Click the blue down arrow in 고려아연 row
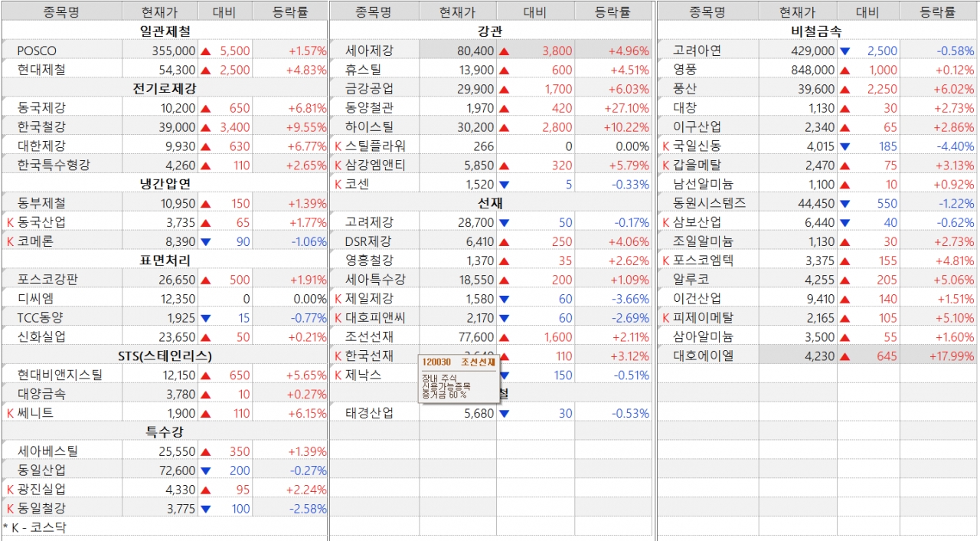The image size is (980, 541). 845,51
